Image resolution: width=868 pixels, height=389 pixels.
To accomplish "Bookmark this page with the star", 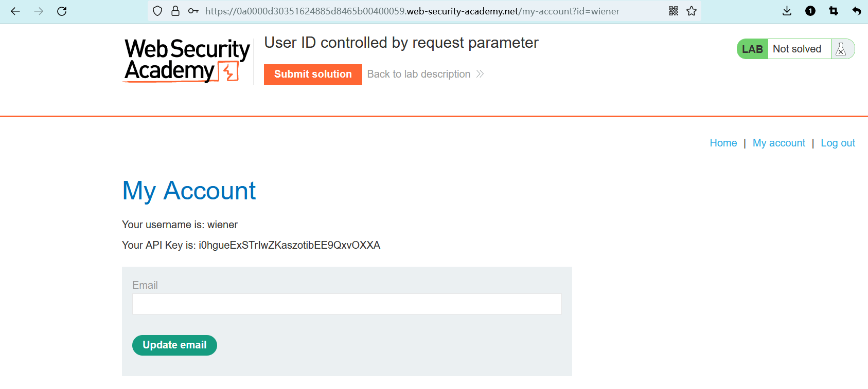I will click(x=692, y=11).
